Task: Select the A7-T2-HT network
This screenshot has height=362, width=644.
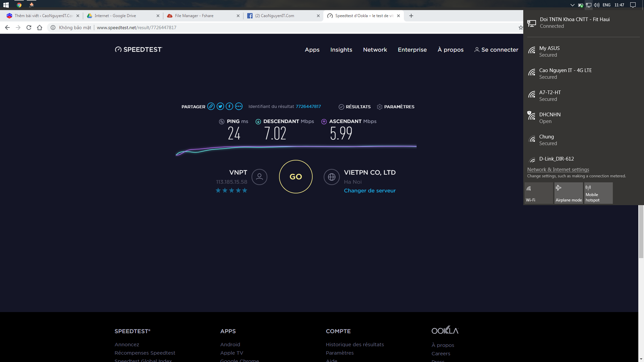Action: (584, 96)
